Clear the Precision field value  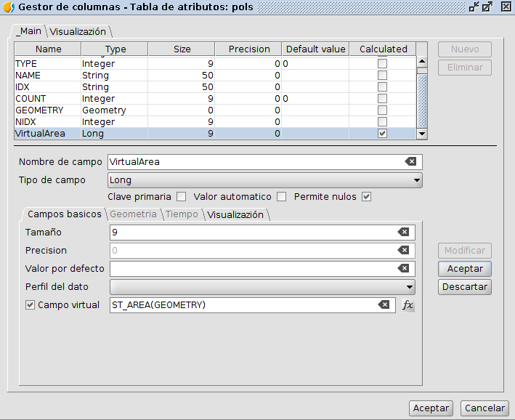pyautogui.click(x=403, y=250)
